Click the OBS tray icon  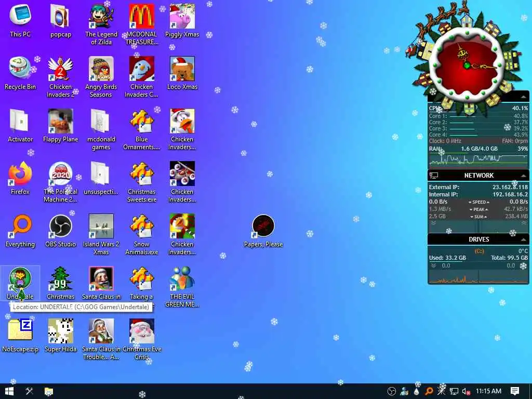[x=392, y=391]
